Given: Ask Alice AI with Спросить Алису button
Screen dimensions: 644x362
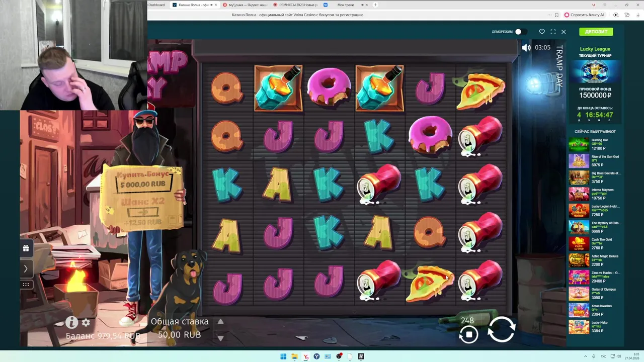Looking at the screenshot, I should coord(584,15).
